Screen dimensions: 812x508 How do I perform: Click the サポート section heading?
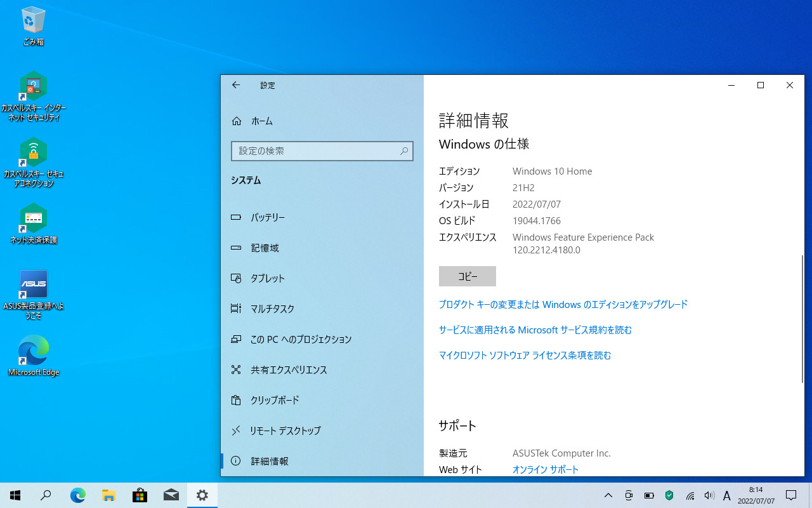click(457, 425)
